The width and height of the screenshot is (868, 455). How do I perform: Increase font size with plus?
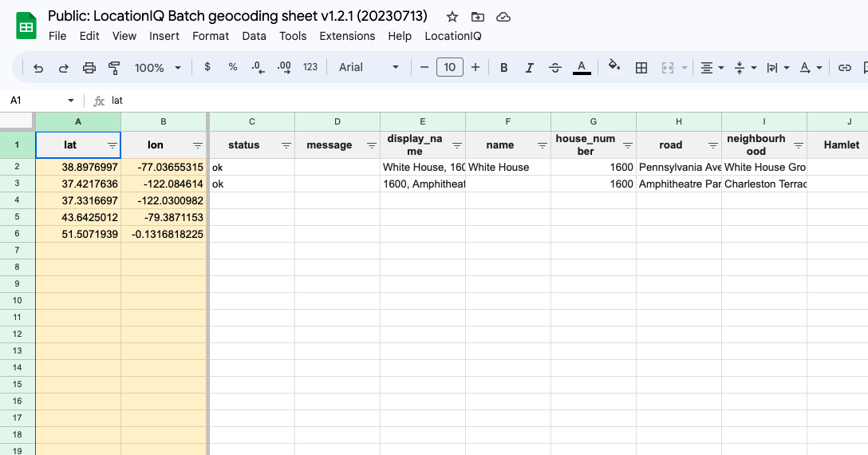[475, 67]
